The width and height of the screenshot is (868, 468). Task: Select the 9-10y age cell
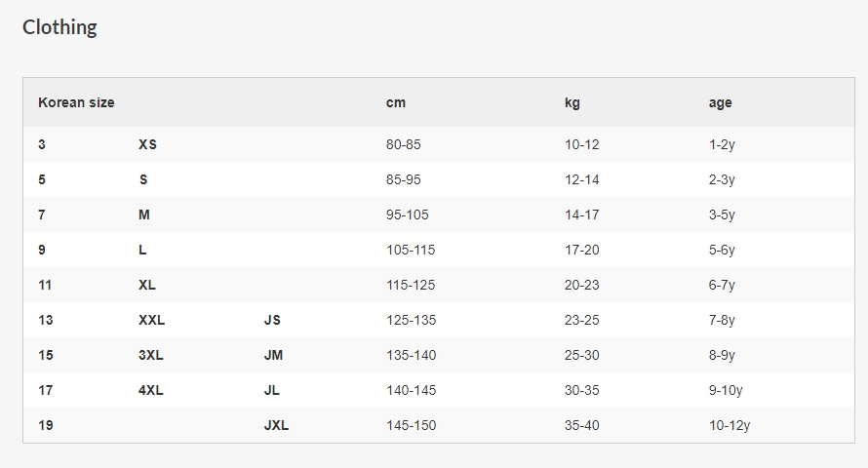[x=726, y=390]
